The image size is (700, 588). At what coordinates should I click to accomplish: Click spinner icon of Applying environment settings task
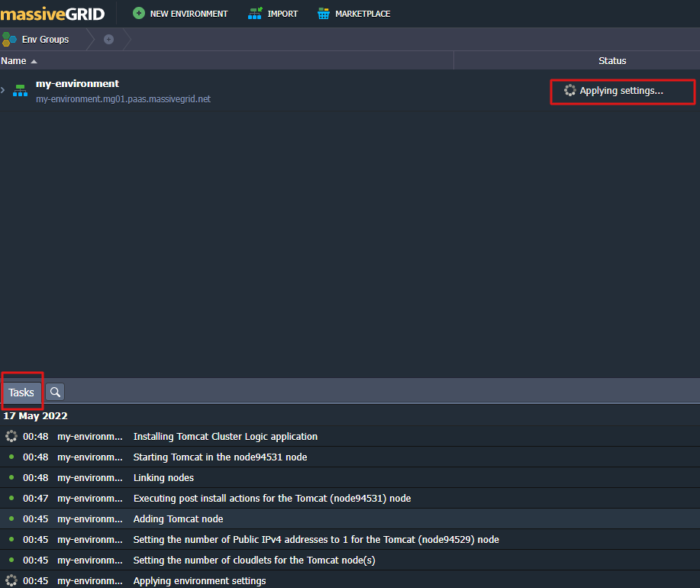coord(11,580)
